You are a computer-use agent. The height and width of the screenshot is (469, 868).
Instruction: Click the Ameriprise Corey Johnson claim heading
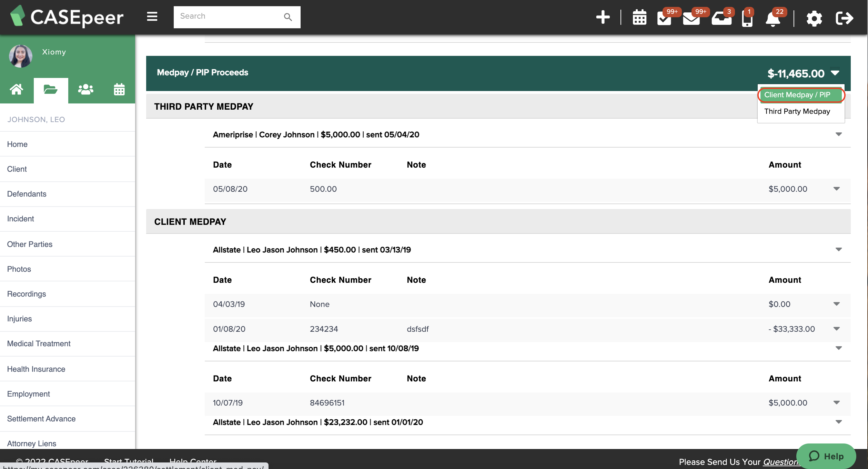pyautogui.click(x=316, y=134)
